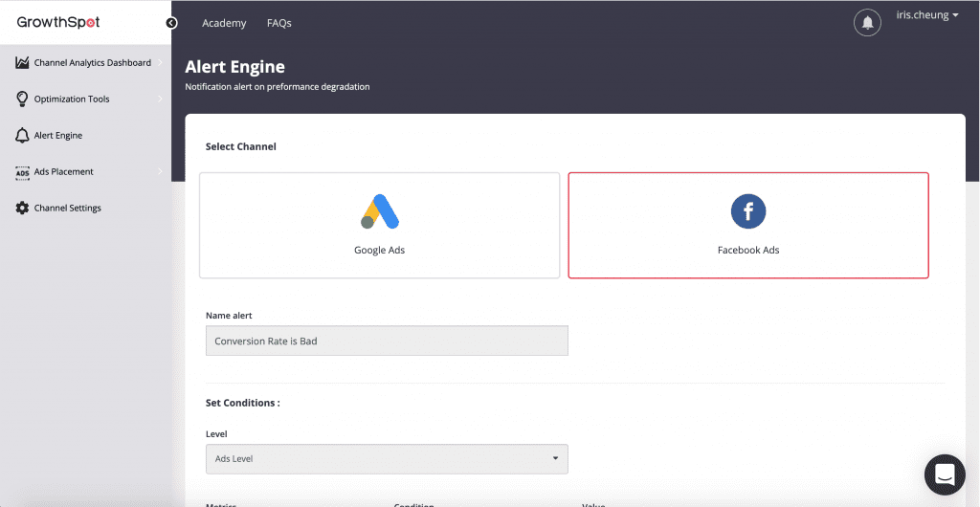Screen dimensions: 980x507
Task: Open the notifications bell icon
Action: pyautogui.click(x=867, y=23)
